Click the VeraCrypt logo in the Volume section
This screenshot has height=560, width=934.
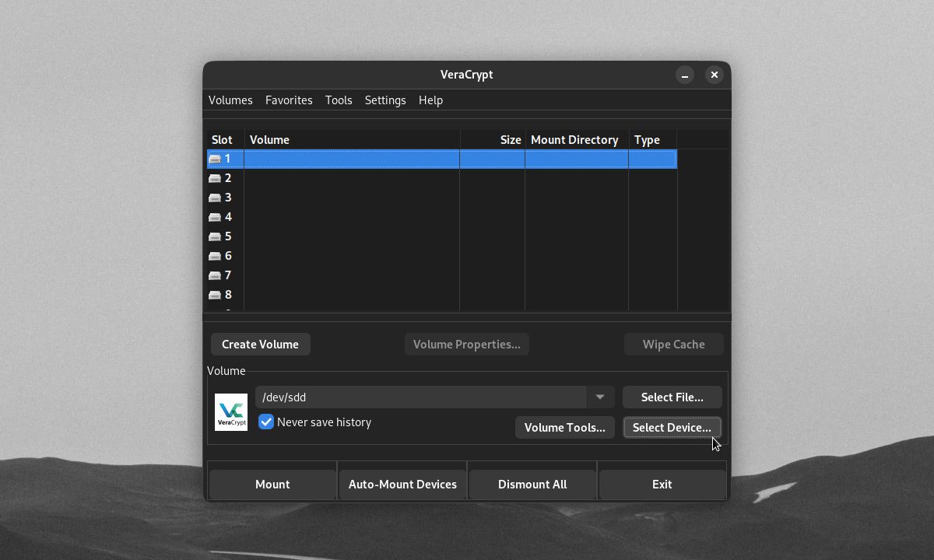(231, 412)
